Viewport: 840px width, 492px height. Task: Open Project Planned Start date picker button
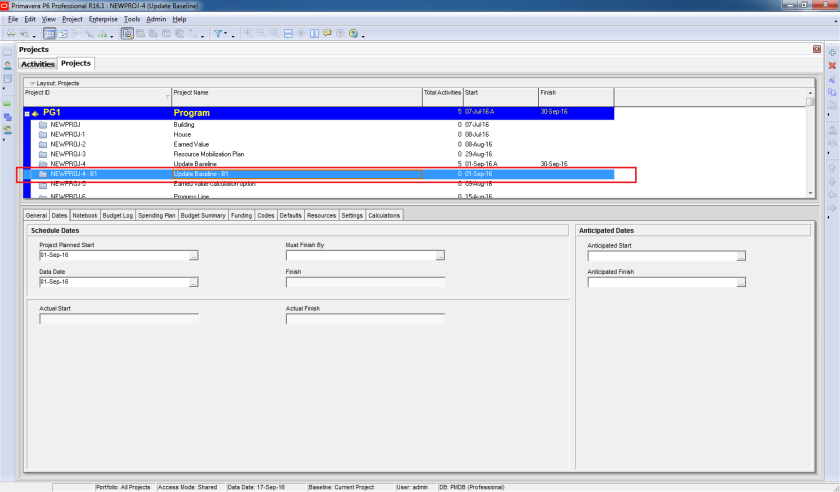click(x=194, y=256)
